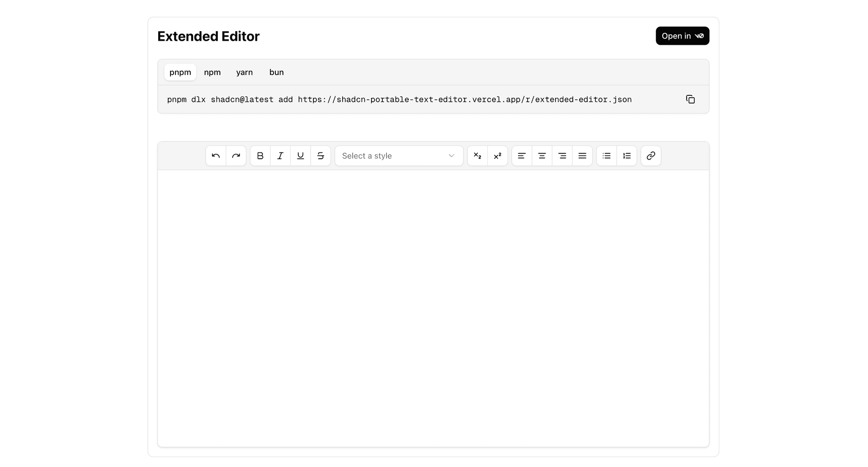This screenshot has width=868, height=467.
Task: Insert a bulleted list
Action: pyautogui.click(x=607, y=156)
